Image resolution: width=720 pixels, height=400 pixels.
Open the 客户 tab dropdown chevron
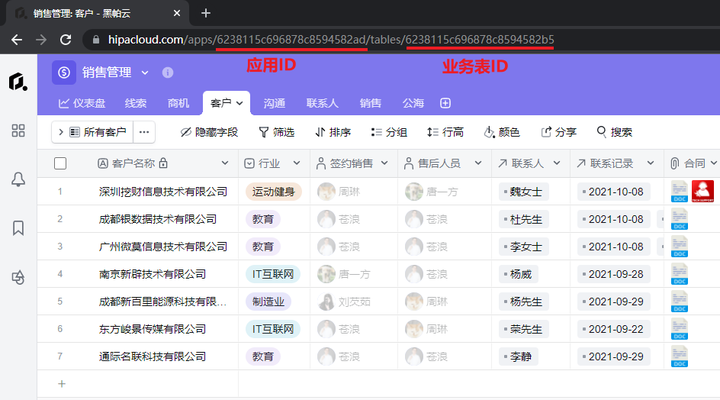point(240,103)
